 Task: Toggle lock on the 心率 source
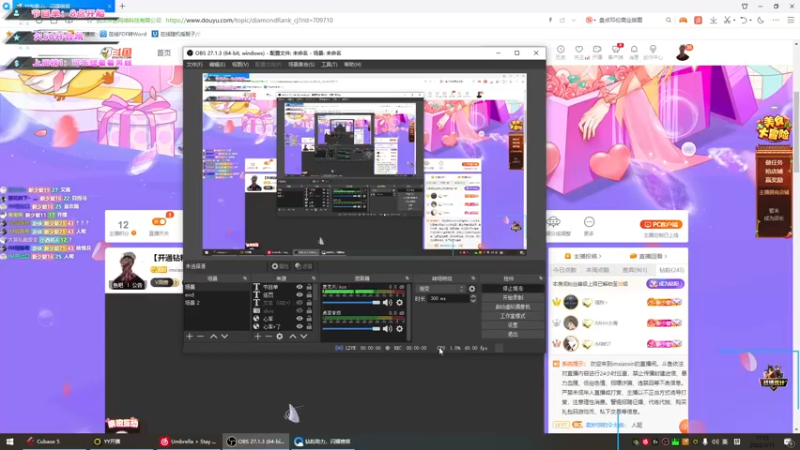coord(309,318)
